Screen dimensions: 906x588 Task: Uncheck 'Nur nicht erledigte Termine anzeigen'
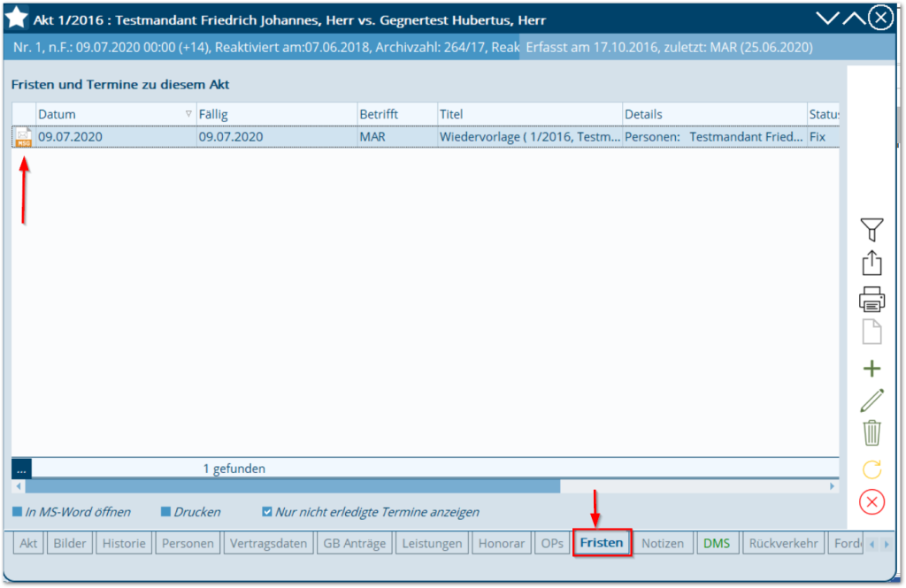pos(267,512)
